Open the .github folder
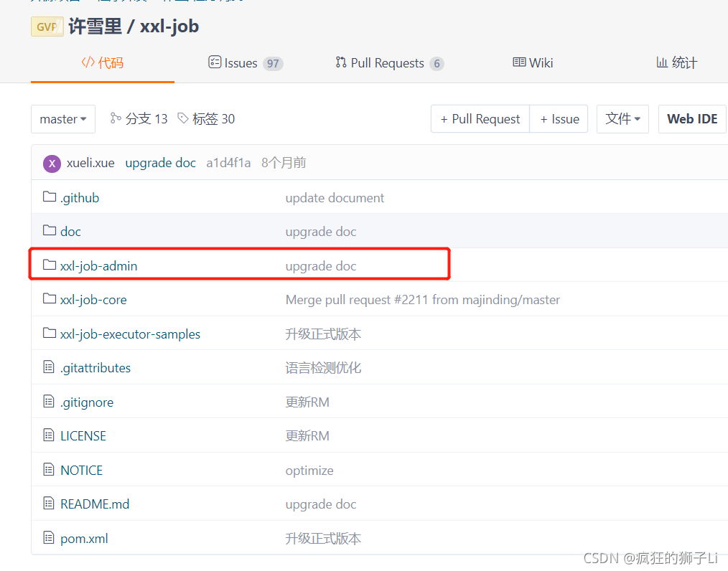This screenshot has width=728, height=571. (x=80, y=198)
